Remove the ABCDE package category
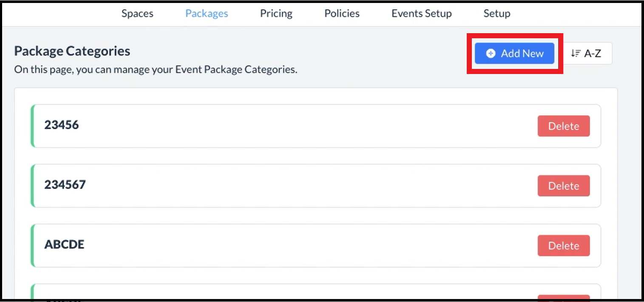This screenshot has height=302, width=644. (x=563, y=246)
